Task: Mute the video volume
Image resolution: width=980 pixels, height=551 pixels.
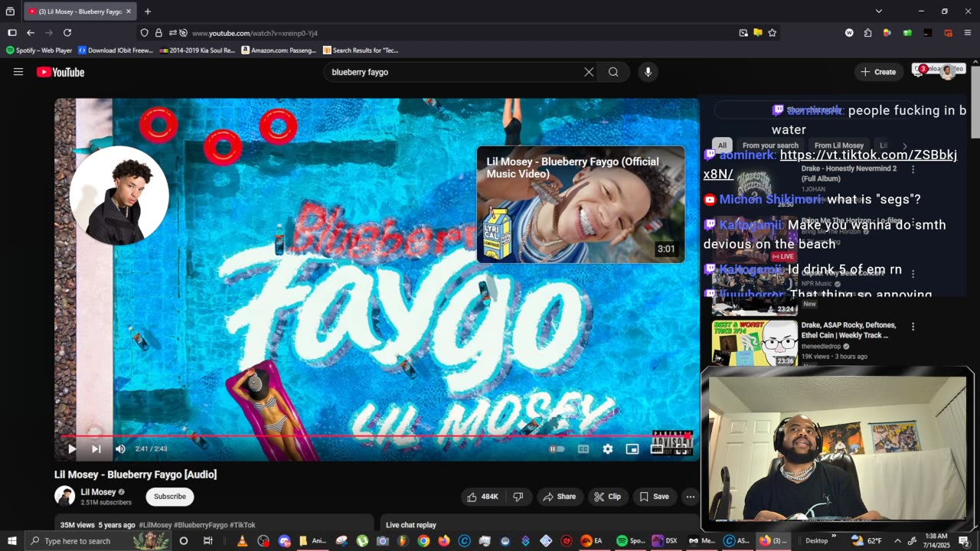Action: point(120,449)
